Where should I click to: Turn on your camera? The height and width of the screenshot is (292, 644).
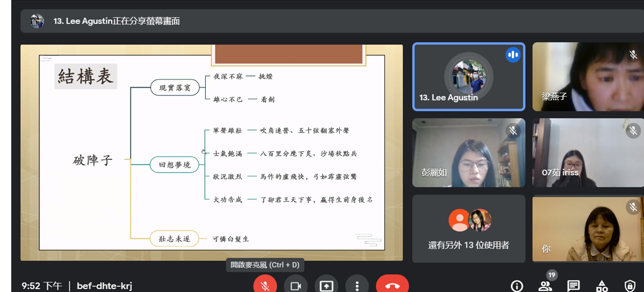click(x=296, y=286)
